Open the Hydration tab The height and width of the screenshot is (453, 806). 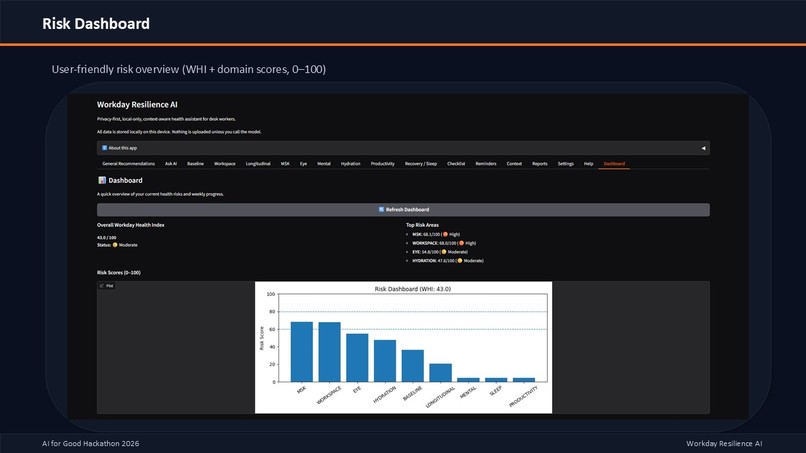coord(351,164)
